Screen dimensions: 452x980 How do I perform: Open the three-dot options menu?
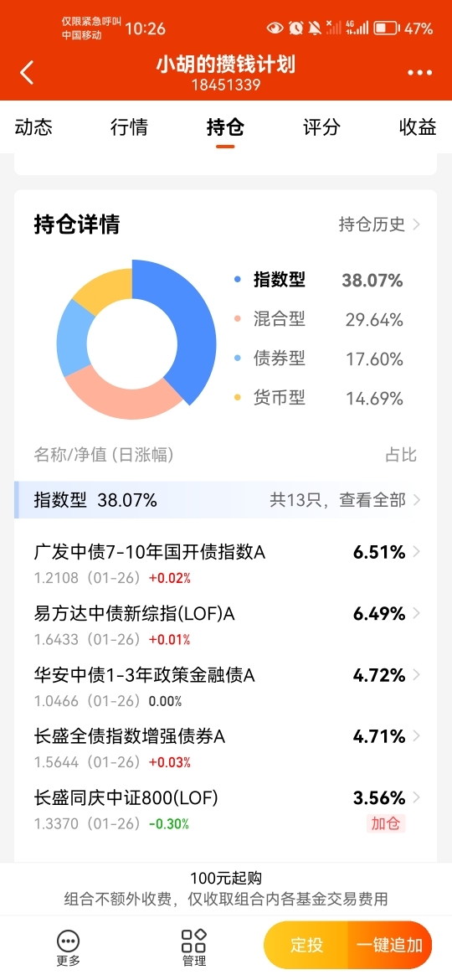(419, 73)
